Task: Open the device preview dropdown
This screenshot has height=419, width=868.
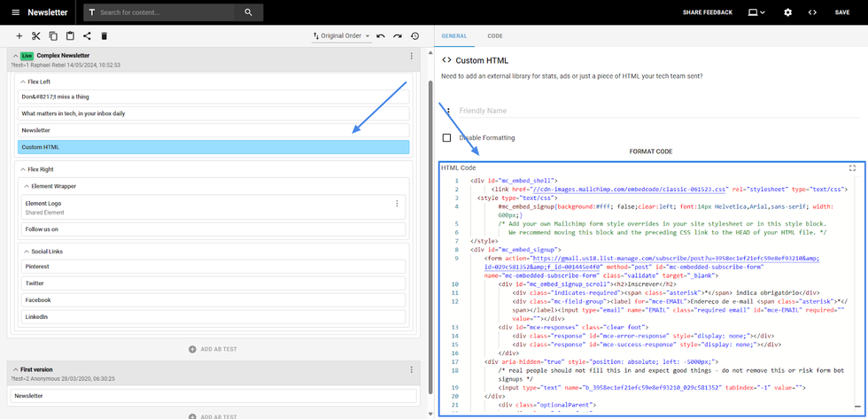Action: [756, 12]
